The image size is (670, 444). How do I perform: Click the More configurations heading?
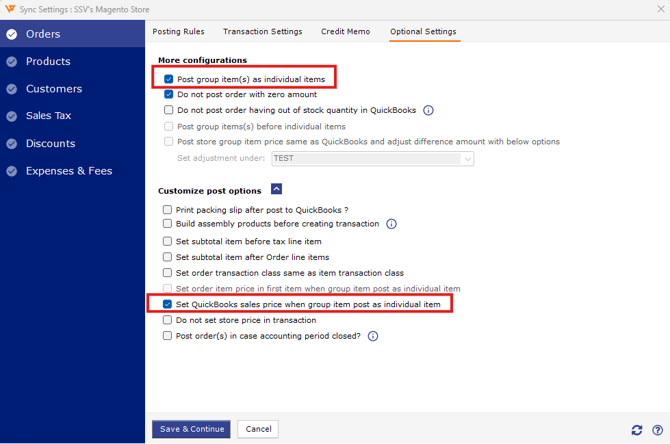pos(203,60)
